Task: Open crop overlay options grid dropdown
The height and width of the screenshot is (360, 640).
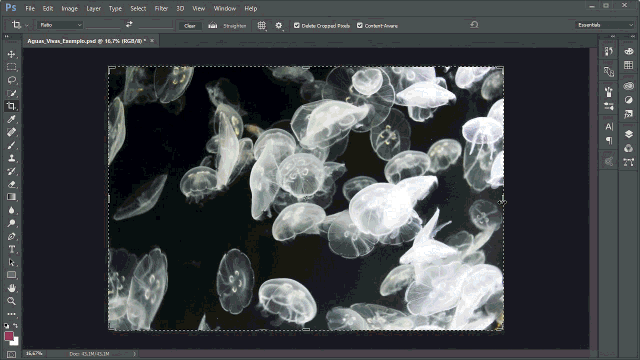Action: (x=262, y=25)
